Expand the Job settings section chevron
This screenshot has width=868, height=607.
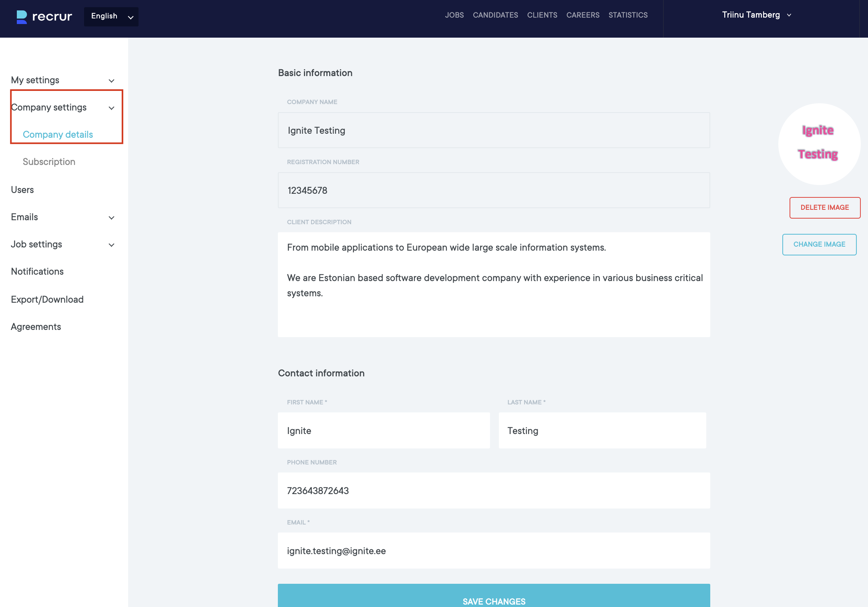pos(111,245)
